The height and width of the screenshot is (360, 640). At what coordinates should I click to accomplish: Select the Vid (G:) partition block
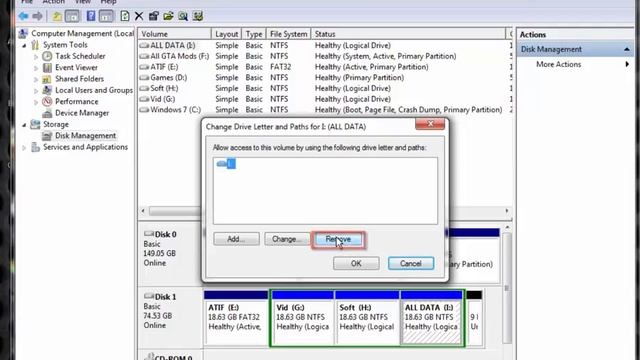[302, 317]
